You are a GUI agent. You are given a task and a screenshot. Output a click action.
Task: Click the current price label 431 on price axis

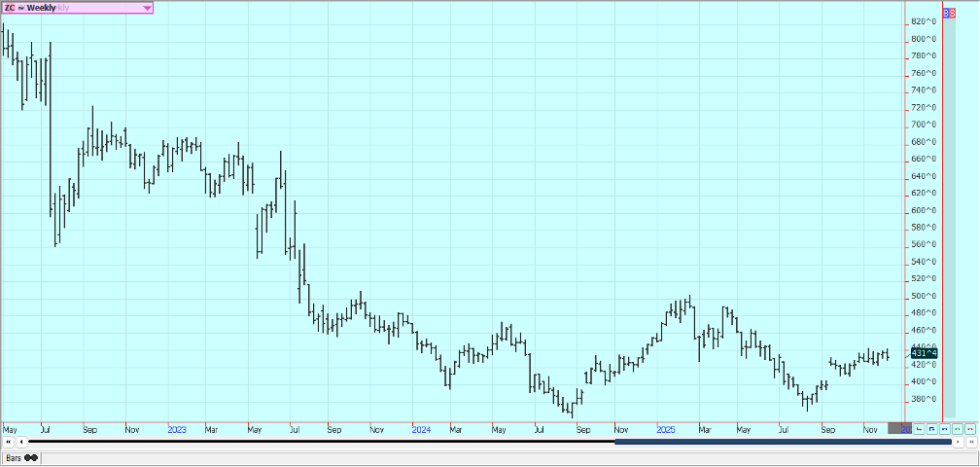[x=923, y=351]
